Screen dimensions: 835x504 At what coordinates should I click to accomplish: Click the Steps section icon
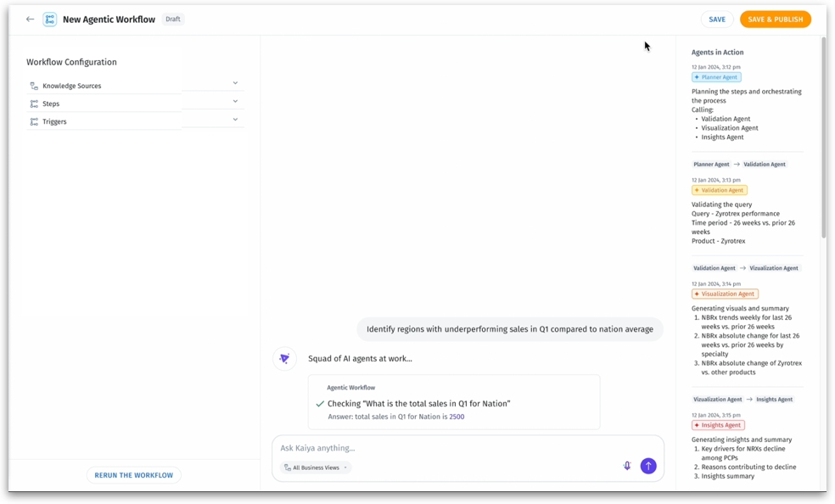(34, 104)
